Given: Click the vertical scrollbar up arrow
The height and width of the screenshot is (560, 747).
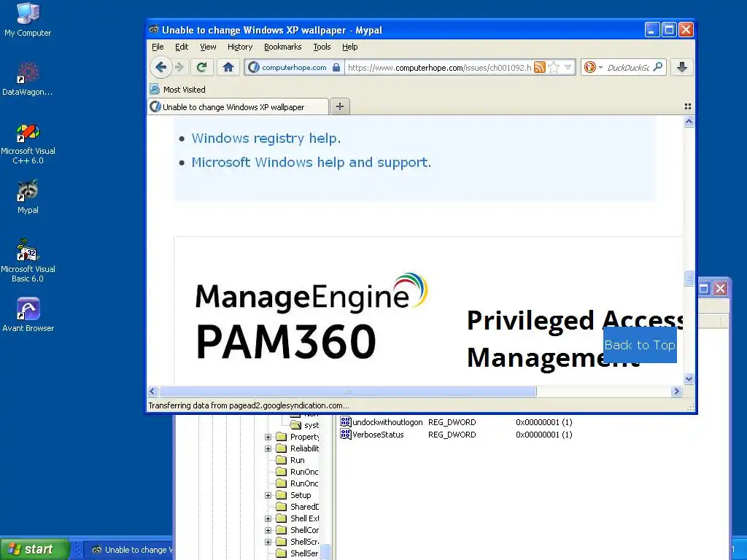Looking at the screenshot, I should pos(689,122).
